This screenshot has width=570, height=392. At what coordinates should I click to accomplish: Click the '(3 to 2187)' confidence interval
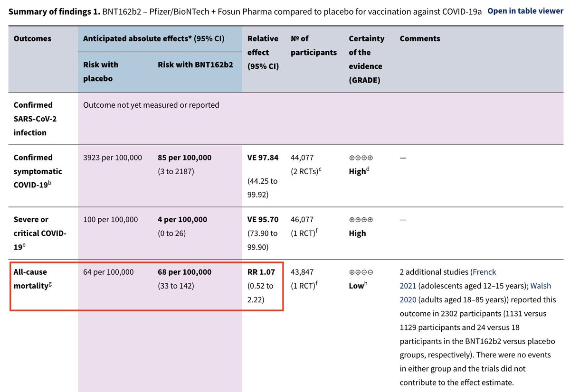point(176,171)
